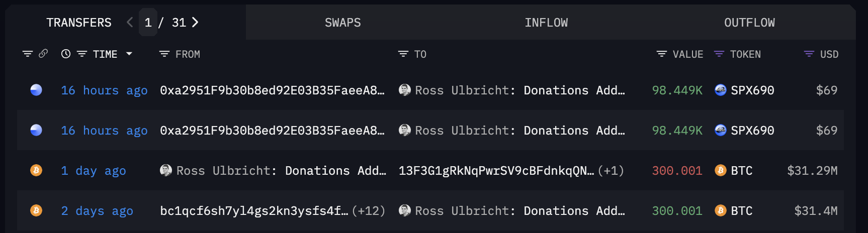Click the chain link icon in header

[x=43, y=53]
